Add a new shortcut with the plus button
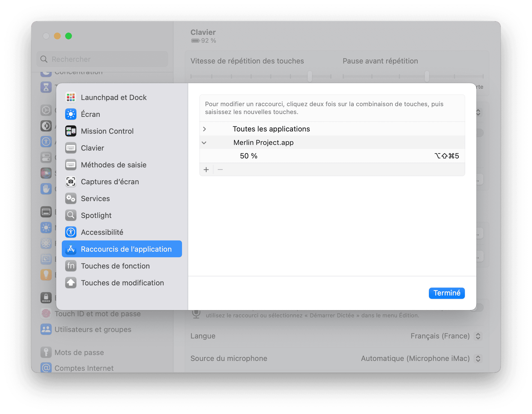 pyautogui.click(x=206, y=169)
